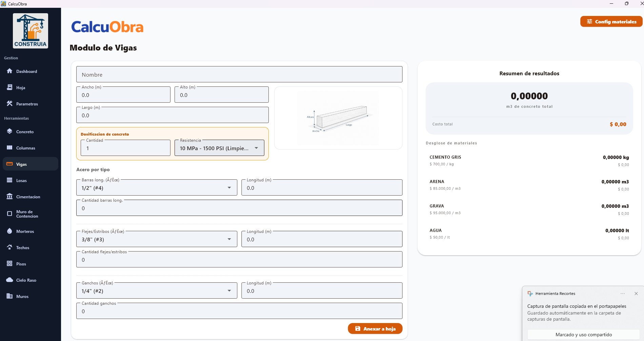644x341 pixels.
Task: Open the Cielo Raso cloud icon
Action: click(9, 280)
